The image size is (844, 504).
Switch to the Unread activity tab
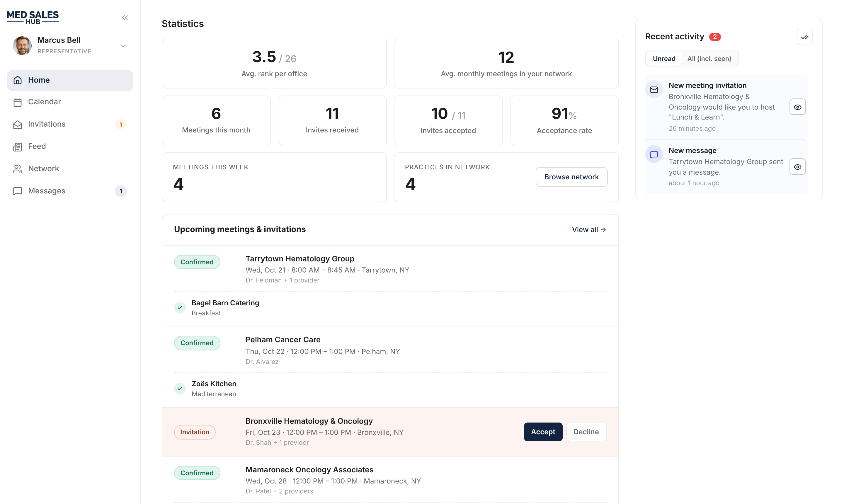click(x=664, y=59)
